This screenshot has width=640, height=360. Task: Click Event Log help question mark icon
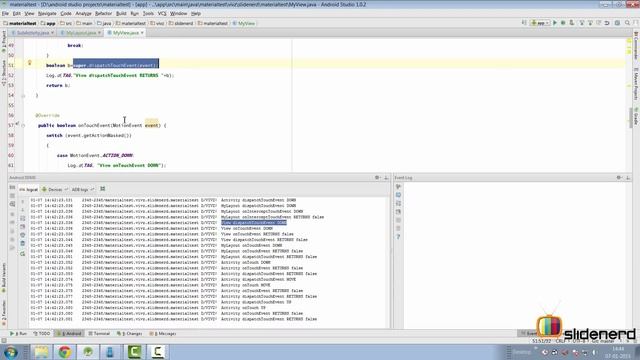[398, 237]
